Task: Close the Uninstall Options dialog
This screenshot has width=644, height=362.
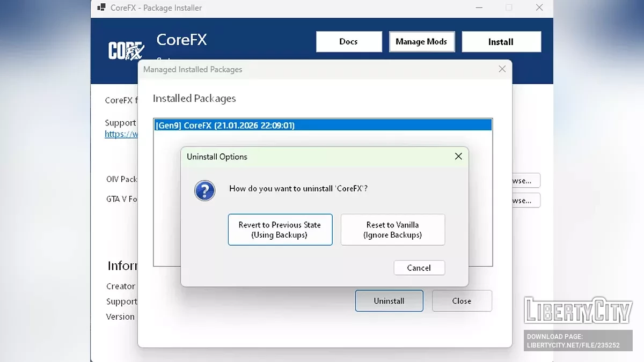Action: 458,157
